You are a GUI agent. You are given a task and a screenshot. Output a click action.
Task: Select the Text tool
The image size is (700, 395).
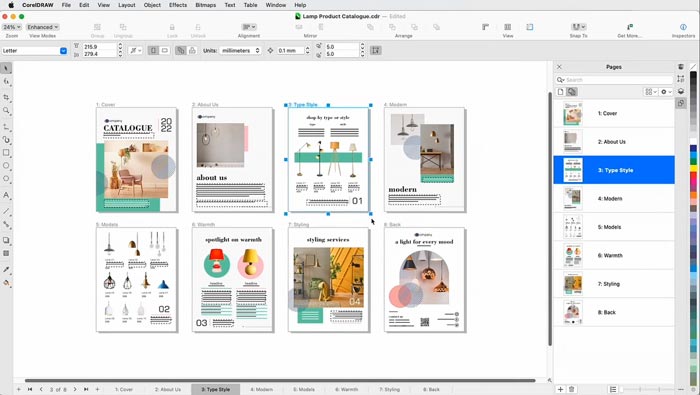click(6, 195)
